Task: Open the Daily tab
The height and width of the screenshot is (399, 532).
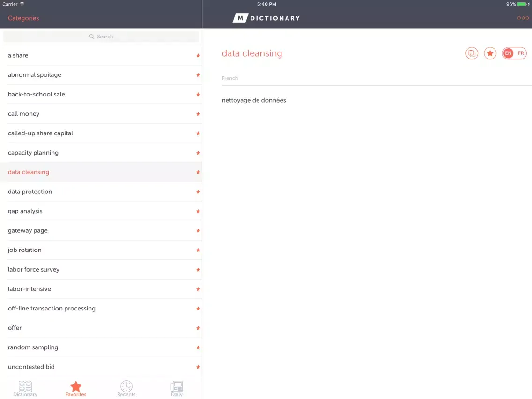Action: (x=177, y=389)
